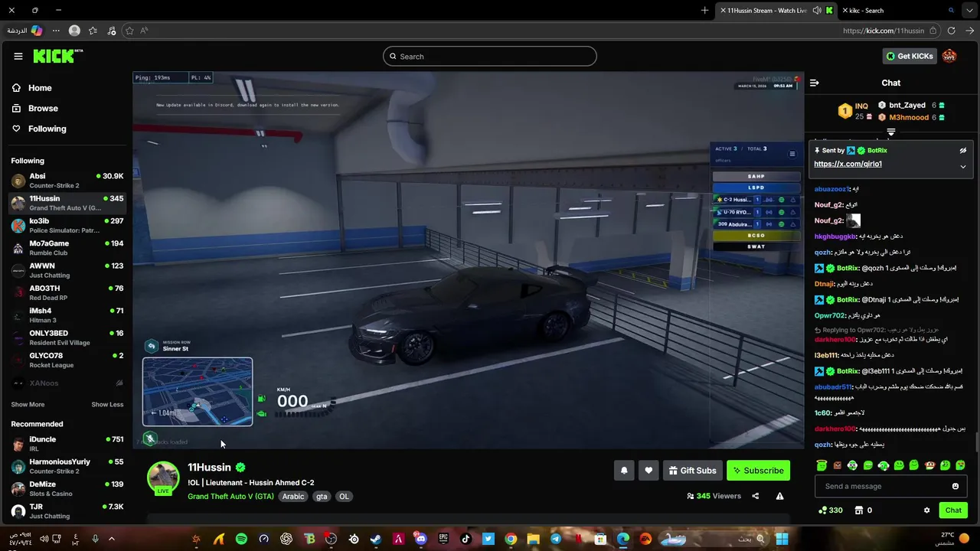Viewport: 980px width, 551px height.
Task: Open Grand Theft Auto V (GTA) category
Action: (230, 497)
